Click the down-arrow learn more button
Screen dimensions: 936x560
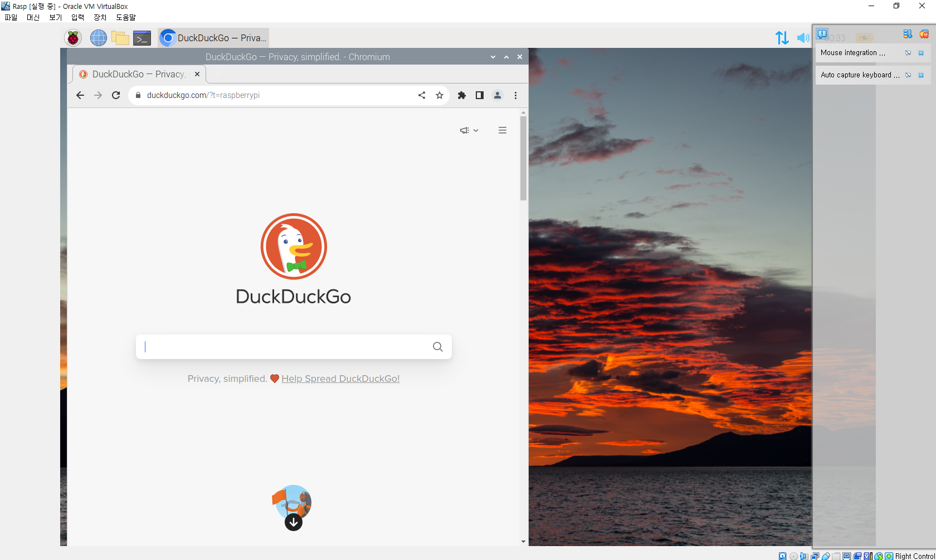tap(294, 522)
